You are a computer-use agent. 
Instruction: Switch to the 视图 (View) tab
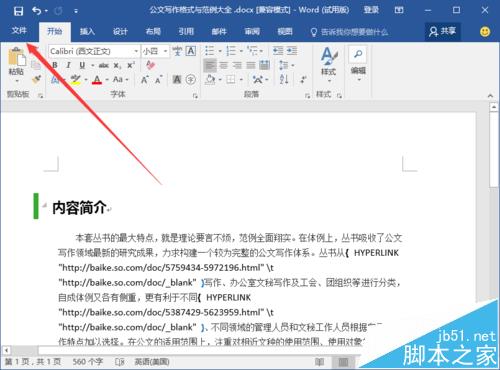tap(285, 32)
